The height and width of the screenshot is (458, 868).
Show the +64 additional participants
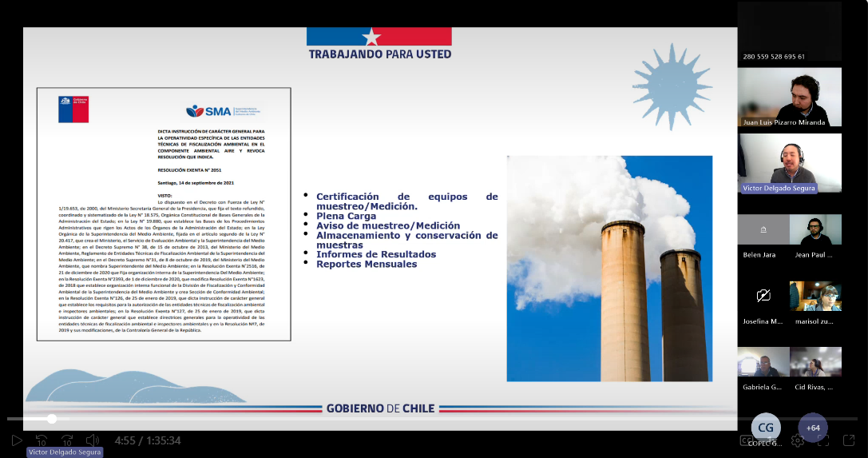(813, 428)
